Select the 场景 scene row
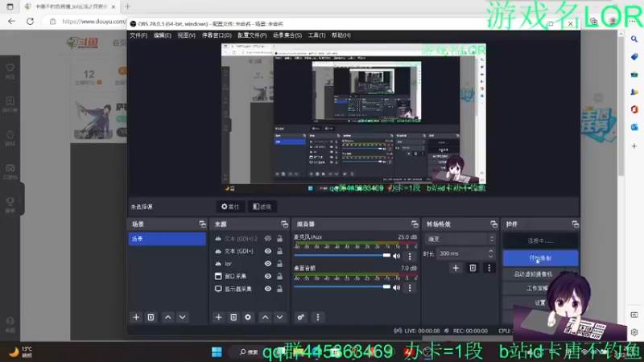Screen dimensions: 644x362 pyautogui.click(x=167, y=238)
